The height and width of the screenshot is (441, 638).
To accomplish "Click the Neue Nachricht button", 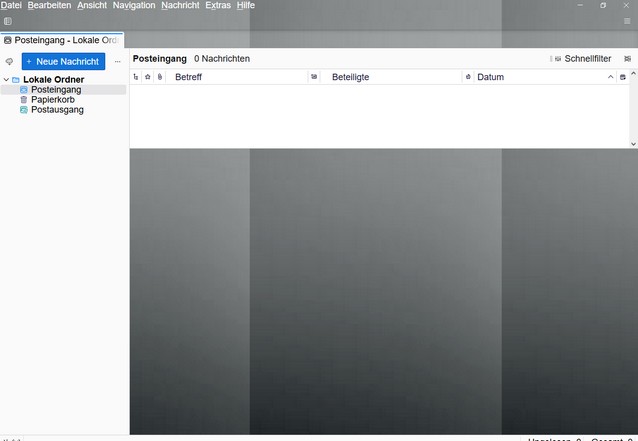I will 63,61.
